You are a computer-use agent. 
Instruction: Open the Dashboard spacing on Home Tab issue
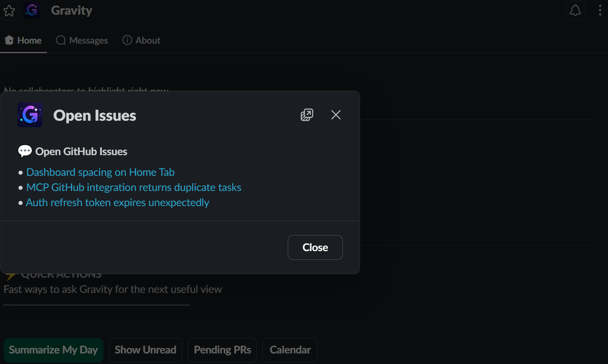click(100, 172)
